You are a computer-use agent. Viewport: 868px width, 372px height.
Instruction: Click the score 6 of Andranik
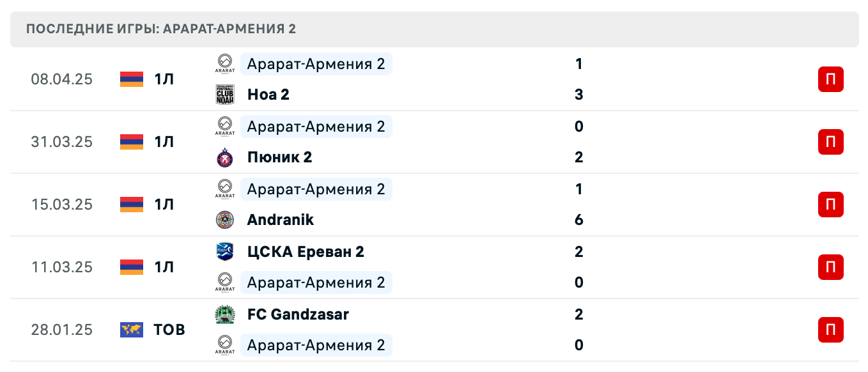[578, 220]
